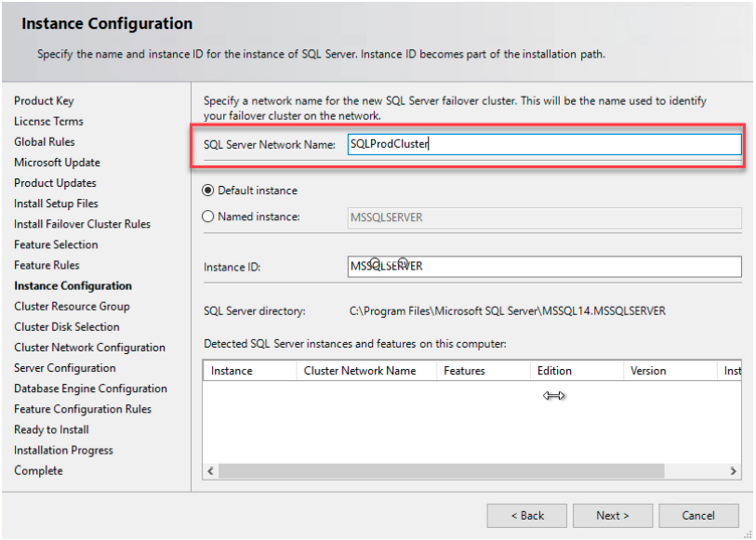
Task: Click the horizontal scrollbar thumb in instances table
Action: (x=441, y=470)
